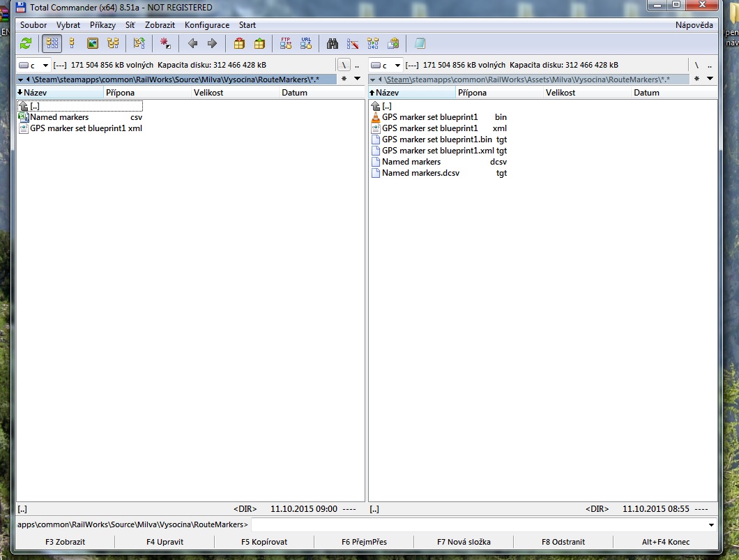The width and height of the screenshot is (739, 560).
Task: Sort left panel by Přípona column
Action: [x=148, y=92]
